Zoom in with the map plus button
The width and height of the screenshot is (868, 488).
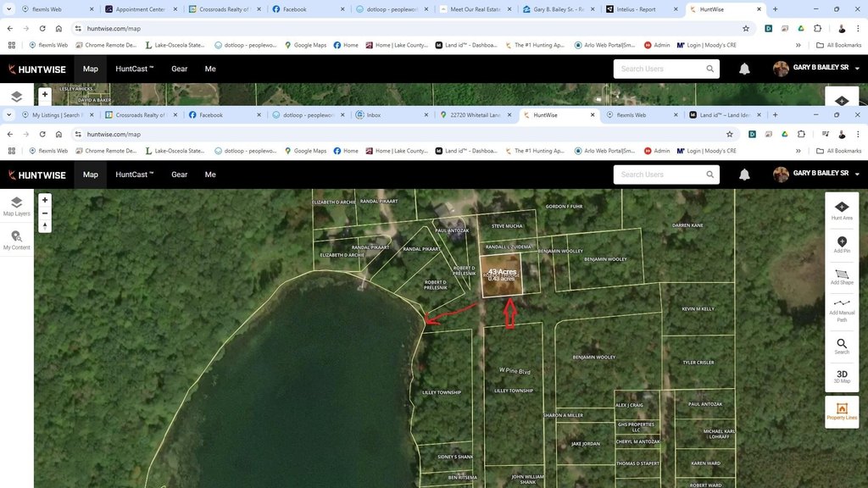[45, 201]
